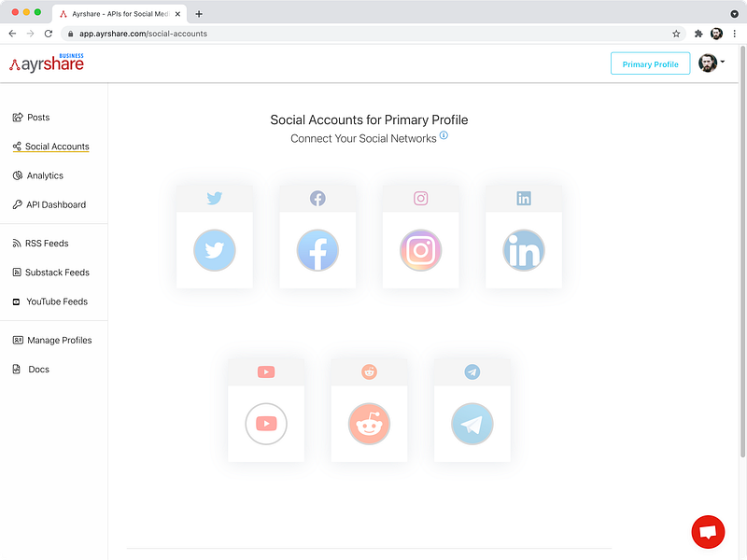
Task: Click the large Reddit connect icon
Action: (x=369, y=424)
